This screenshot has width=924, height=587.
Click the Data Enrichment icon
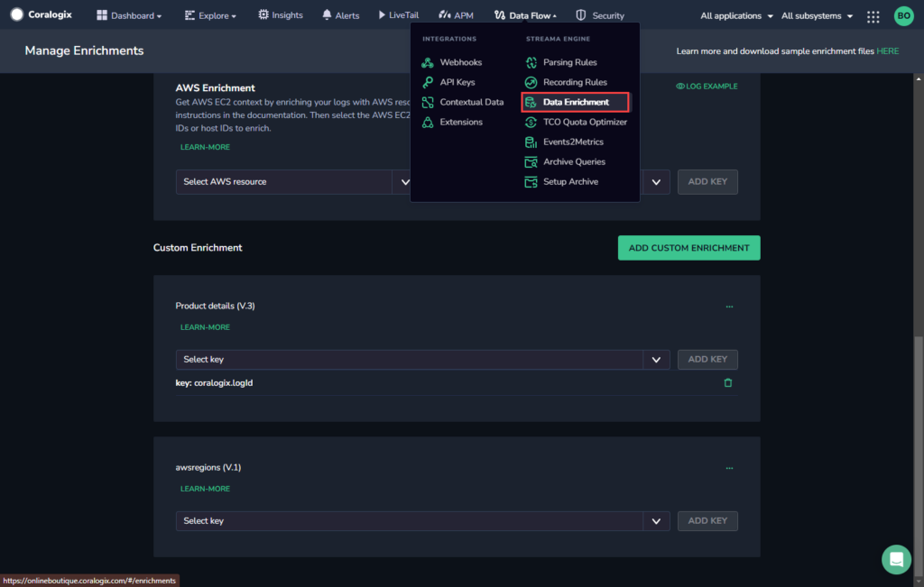tap(531, 103)
